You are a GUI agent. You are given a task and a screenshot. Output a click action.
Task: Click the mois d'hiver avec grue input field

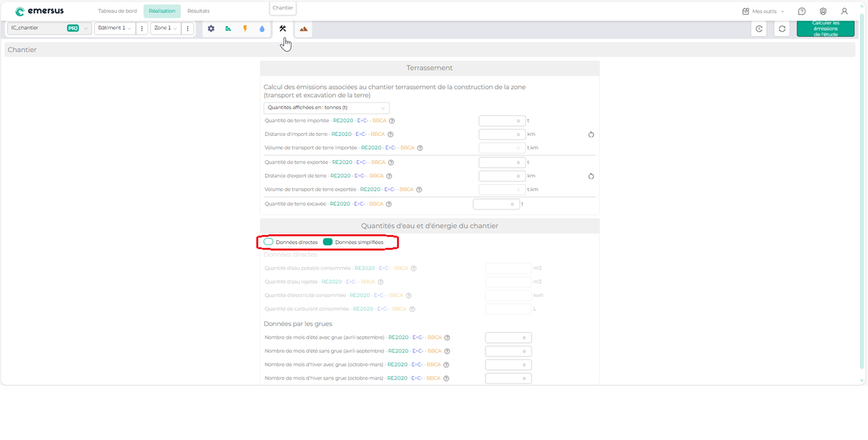(x=508, y=365)
